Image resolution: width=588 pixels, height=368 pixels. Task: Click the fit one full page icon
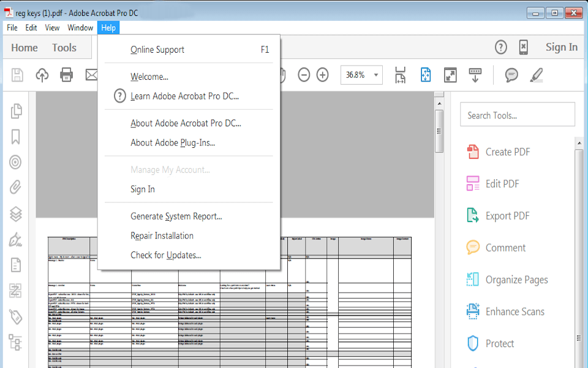click(x=426, y=75)
